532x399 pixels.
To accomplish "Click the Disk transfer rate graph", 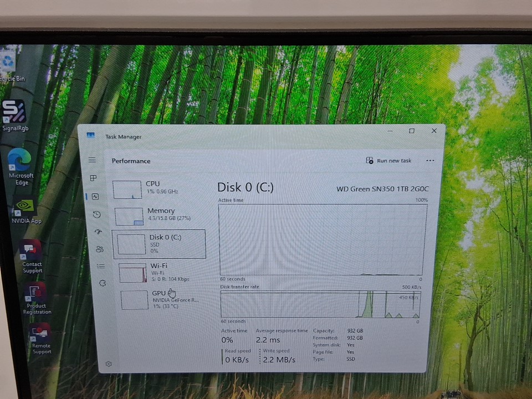I will 321,304.
